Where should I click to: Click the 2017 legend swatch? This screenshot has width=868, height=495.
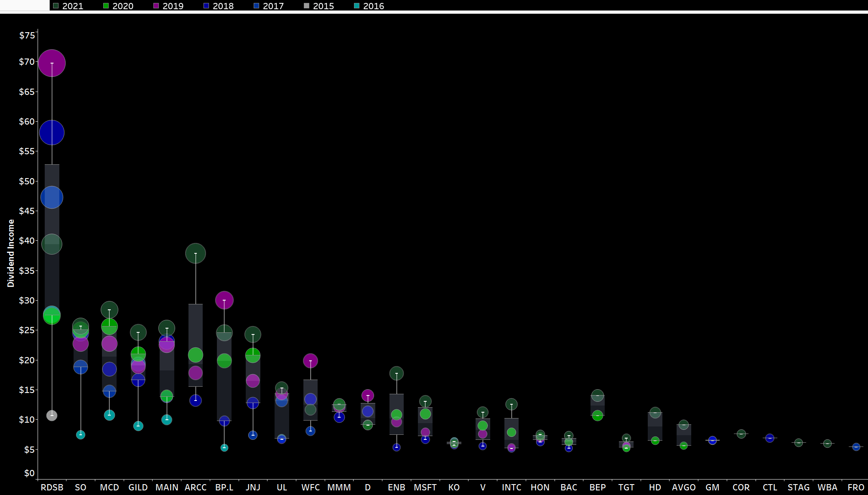256,6
